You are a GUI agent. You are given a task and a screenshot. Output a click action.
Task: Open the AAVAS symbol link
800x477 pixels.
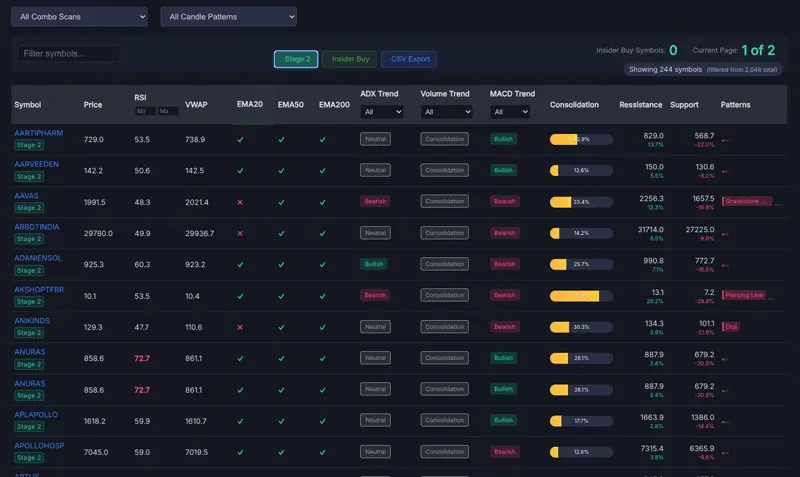(27, 196)
